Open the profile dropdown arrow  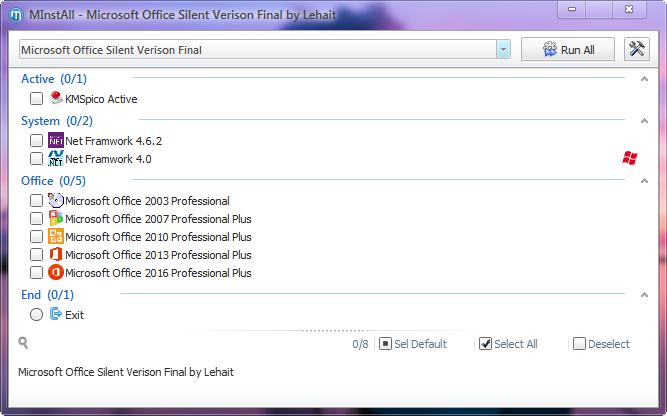[x=503, y=50]
